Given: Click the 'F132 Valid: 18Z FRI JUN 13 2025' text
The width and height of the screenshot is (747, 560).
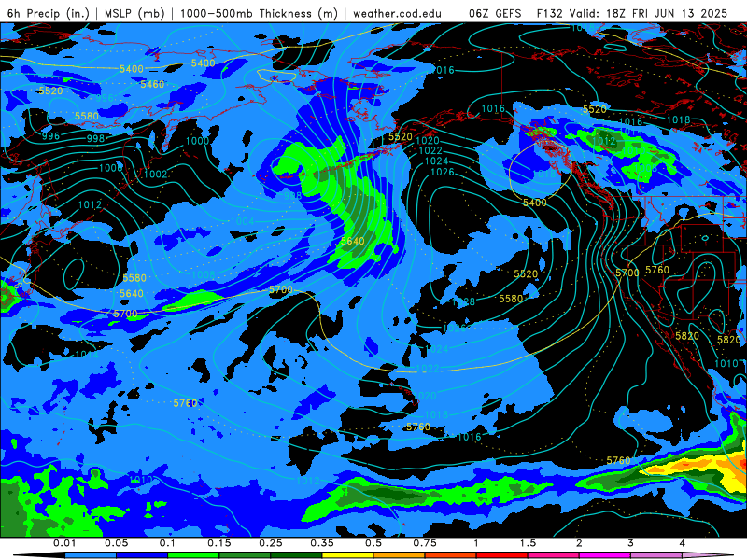Looking at the screenshot, I should [x=632, y=13].
